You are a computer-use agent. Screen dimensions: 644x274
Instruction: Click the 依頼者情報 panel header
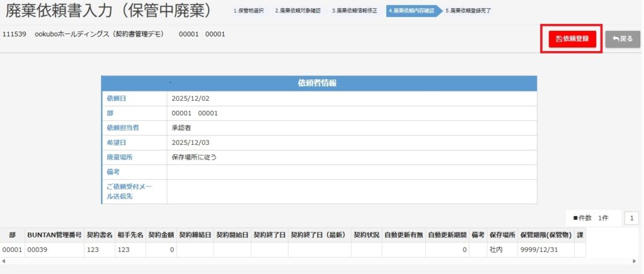point(320,83)
